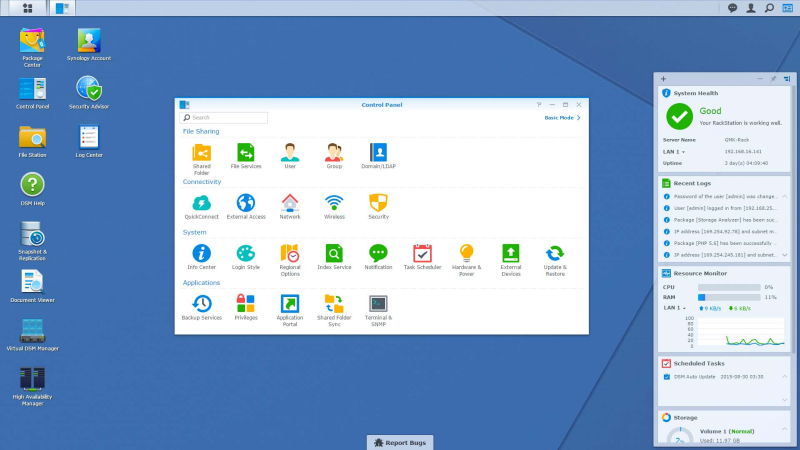Image resolution: width=800 pixels, height=450 pixels.
Task: Click the RAM usage bar in Resource Monitor
Action: [x=729, y=297]
